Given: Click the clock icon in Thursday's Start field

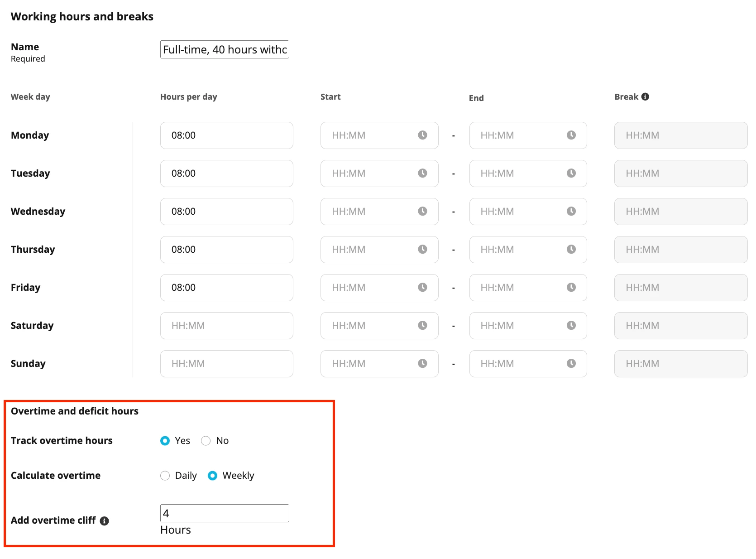Looking at the screenshot, I should [422, 249].
